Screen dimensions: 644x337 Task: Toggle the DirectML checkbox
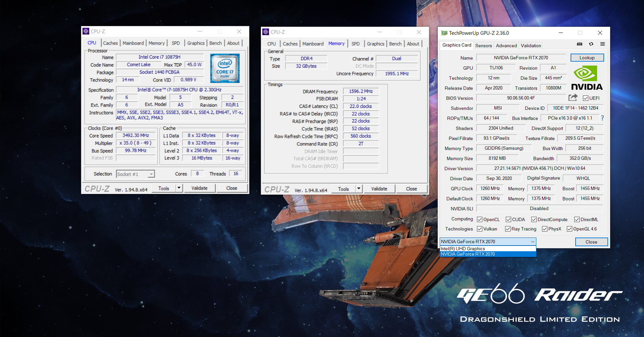tap(577, 219)
